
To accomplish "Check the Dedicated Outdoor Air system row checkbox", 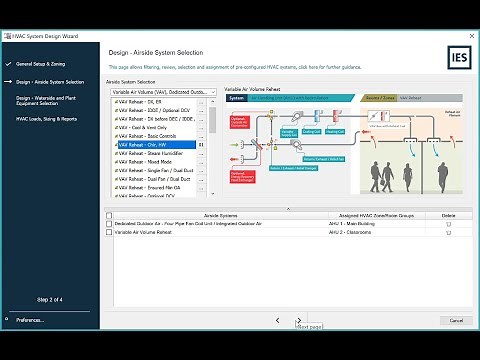I will pyautogui.click(x=109, y=224).
